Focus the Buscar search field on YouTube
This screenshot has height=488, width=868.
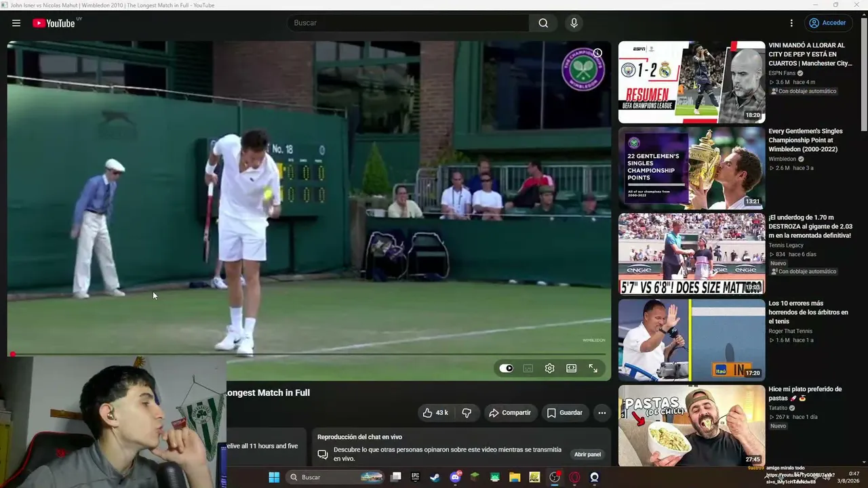[x=408, y=23]
